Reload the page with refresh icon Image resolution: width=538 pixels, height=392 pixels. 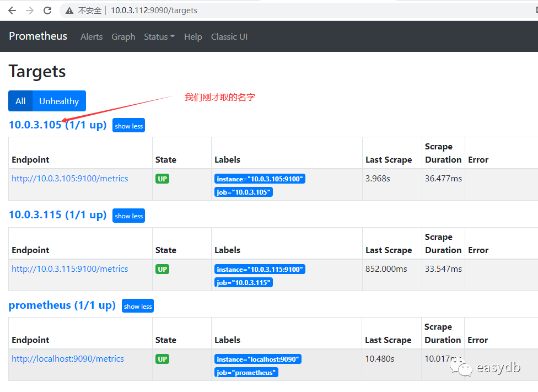coord(47,10)
